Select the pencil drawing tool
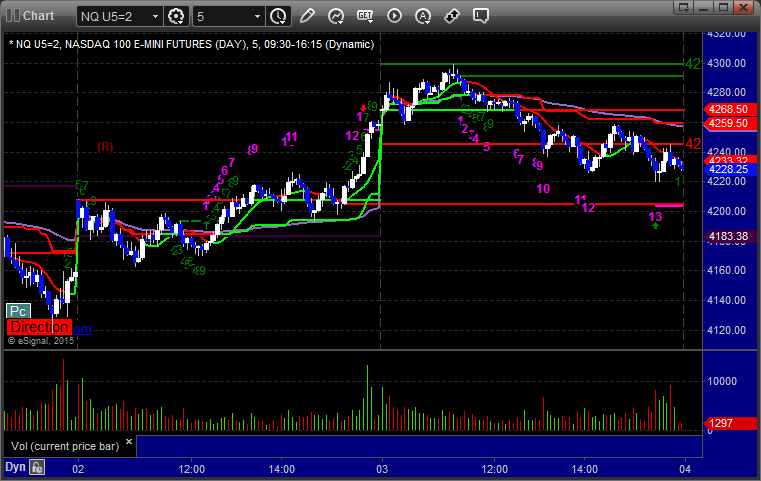The width and height of the screenshot is (761, 481). 307,16
